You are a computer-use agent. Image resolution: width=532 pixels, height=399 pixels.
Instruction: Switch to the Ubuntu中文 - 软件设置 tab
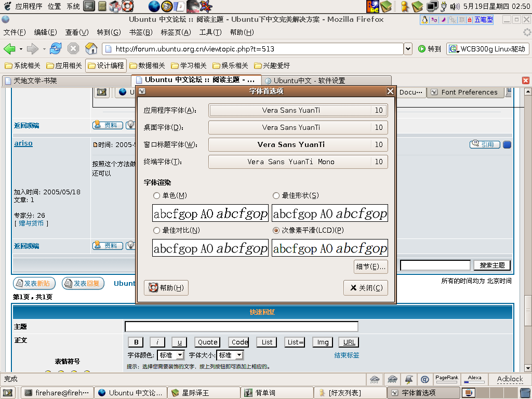(326, 81)
